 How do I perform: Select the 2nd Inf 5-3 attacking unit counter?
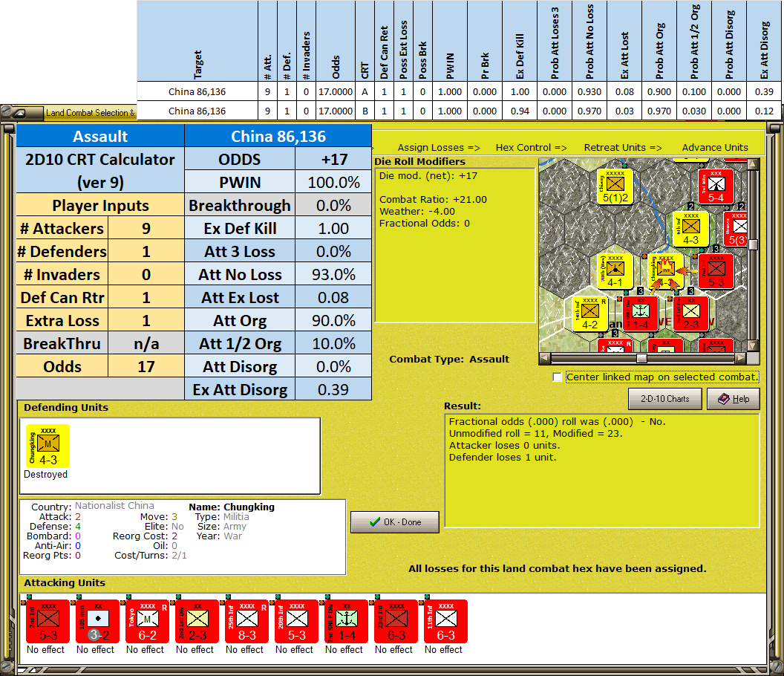48,621
